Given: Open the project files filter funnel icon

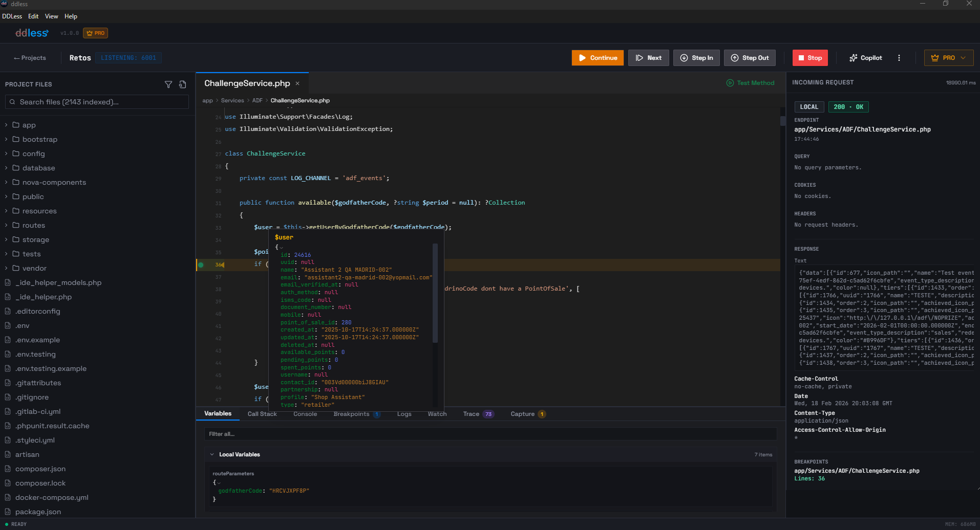Looking at the screenshot, I should [168, 84].
